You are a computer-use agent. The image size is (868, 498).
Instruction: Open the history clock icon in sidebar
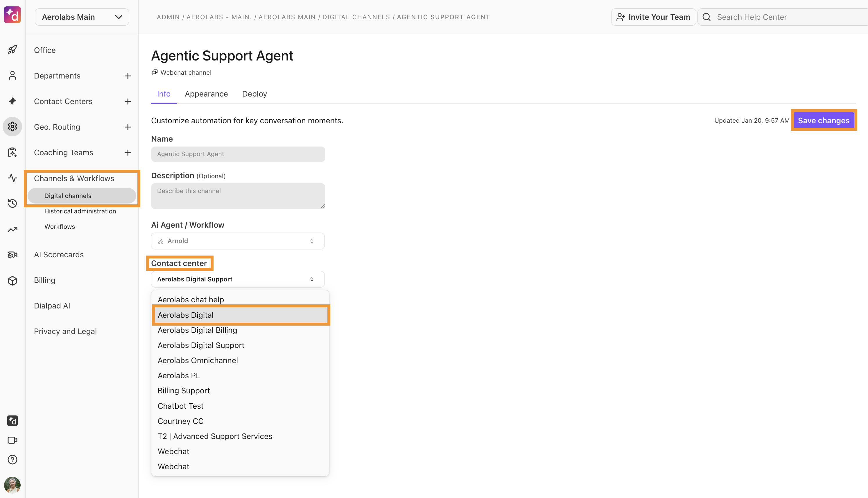pyautogui.click(x=12, y=204)
